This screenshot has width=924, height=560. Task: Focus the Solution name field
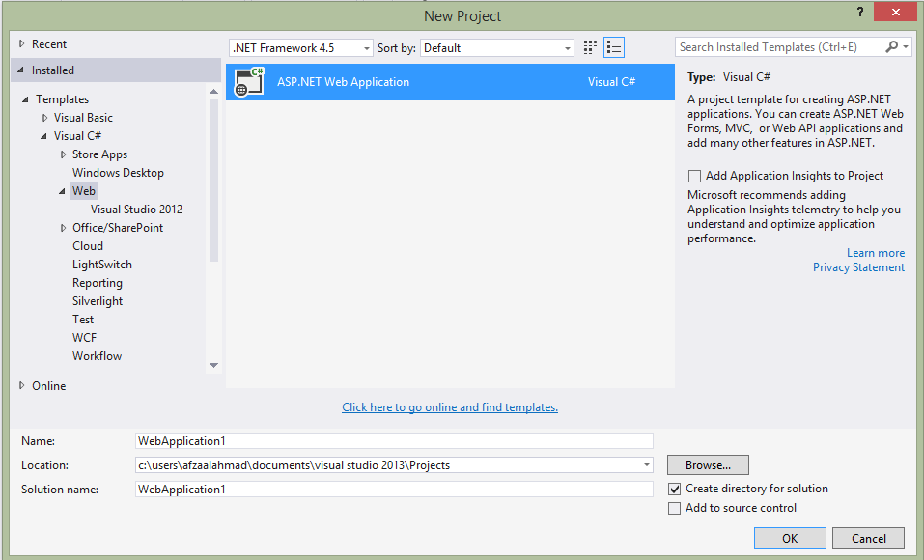394,490
